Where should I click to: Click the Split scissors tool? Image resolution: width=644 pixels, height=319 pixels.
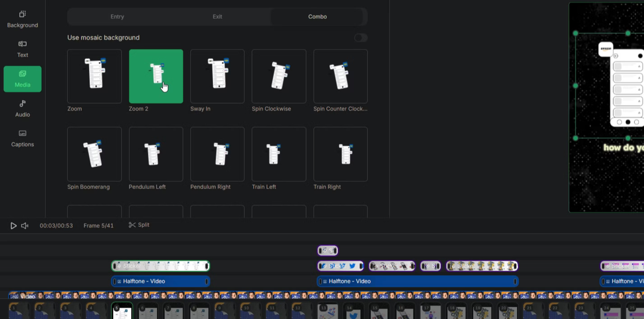click(139, 225)
